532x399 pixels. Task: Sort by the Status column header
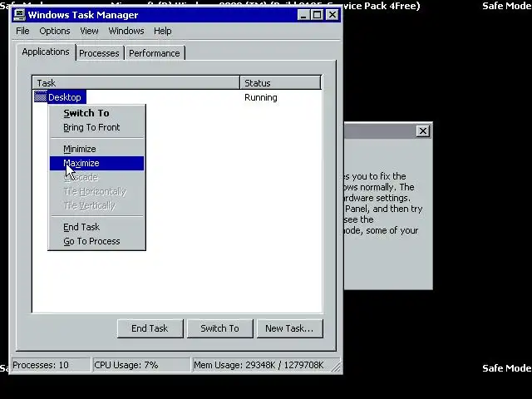click(280, 83)
